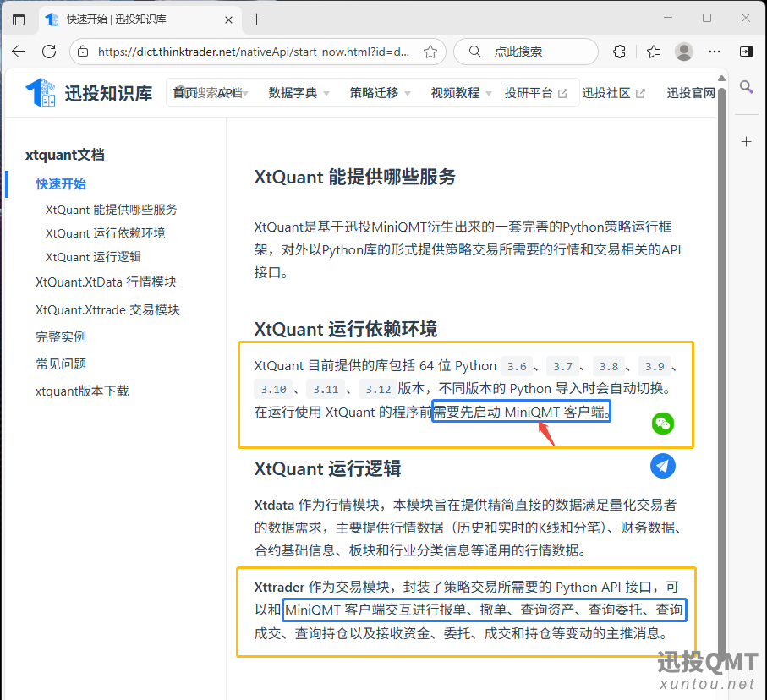This screenshot has width=767, height=700.
Task: Open the browser profile avatar
Action: (684, 52)
